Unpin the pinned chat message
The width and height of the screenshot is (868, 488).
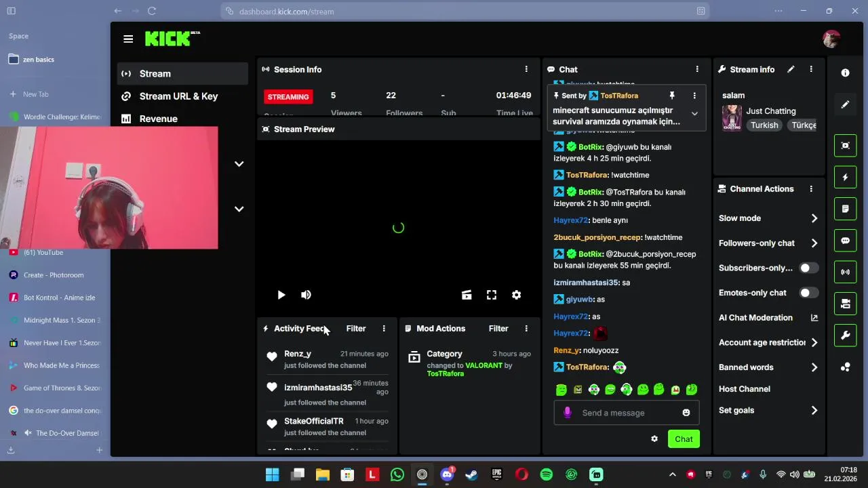point(672,96)
